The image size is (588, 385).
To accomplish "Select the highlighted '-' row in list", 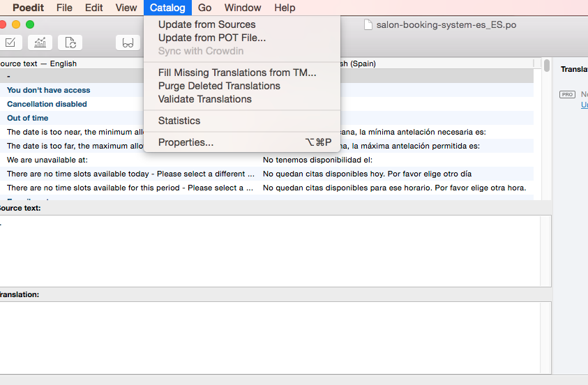I will tap(72, 76).
